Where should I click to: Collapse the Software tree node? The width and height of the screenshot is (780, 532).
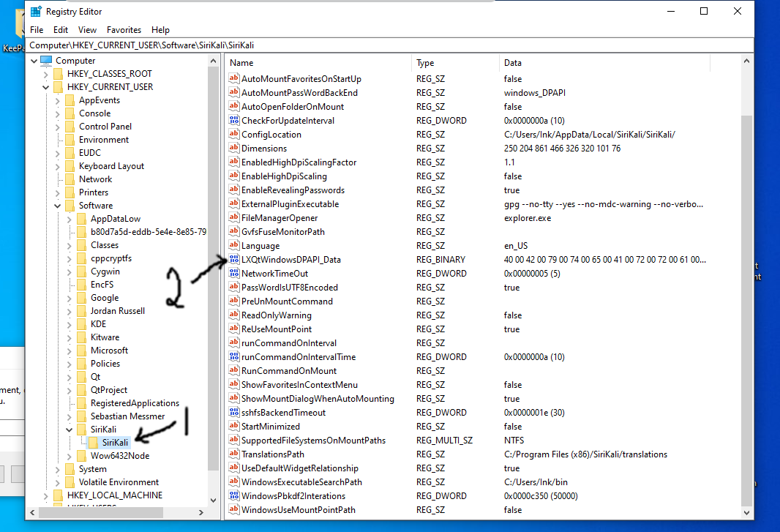coord(57,205)
